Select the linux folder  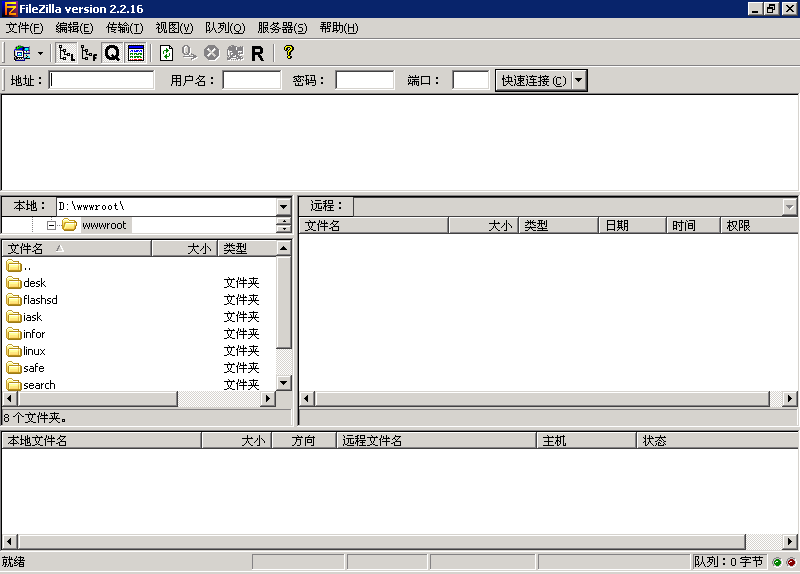click(x=26, y=351)
